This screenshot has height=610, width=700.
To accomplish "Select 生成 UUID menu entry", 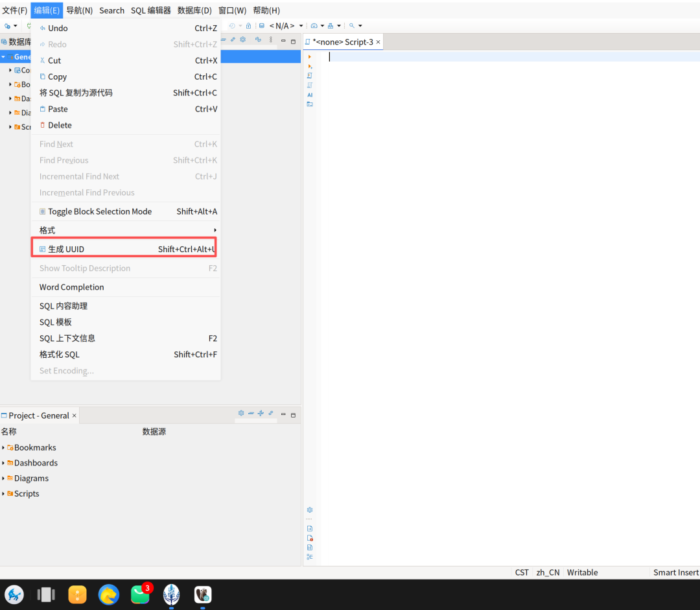I will tap(124, 249).
